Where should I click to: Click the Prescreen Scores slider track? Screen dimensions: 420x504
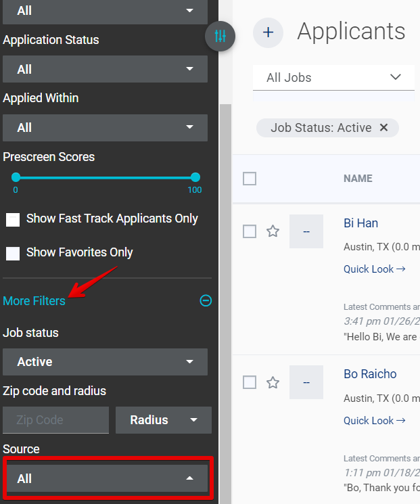pyautogui.click(x=106, y=177)
